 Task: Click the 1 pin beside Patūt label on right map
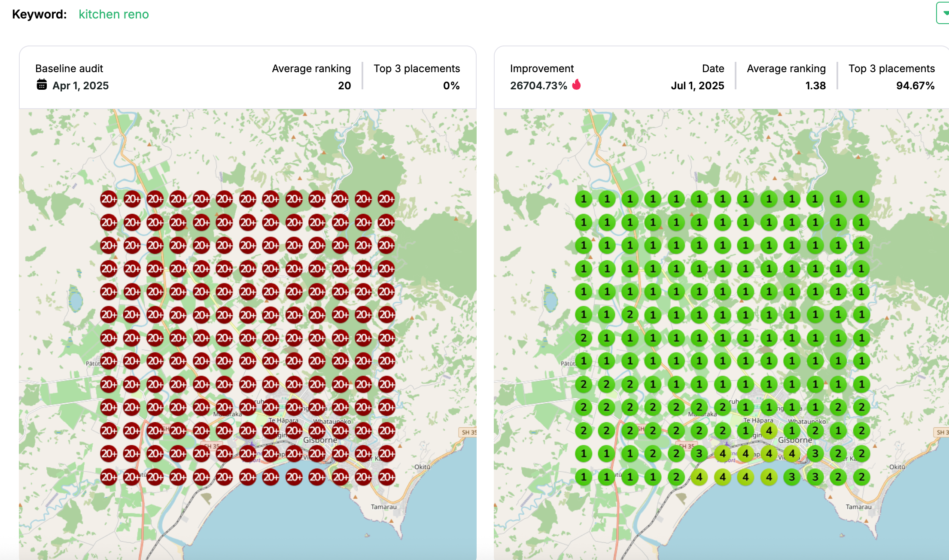[x=584, y=361]
